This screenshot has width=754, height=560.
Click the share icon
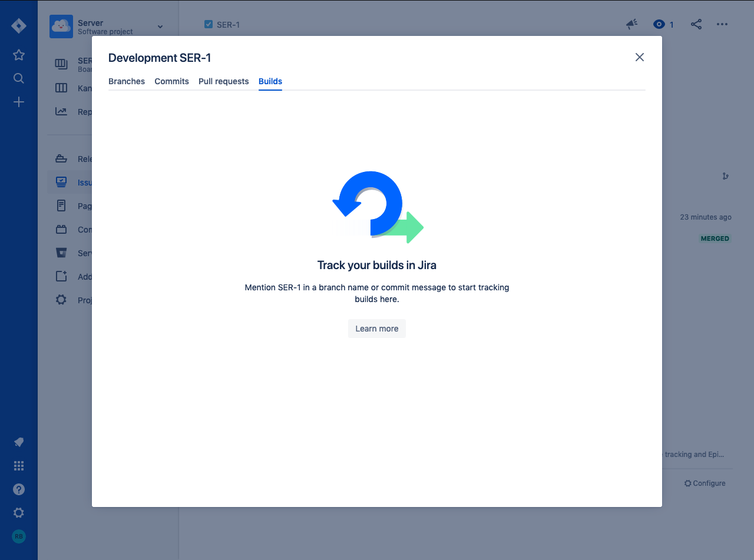coord(696,24)
